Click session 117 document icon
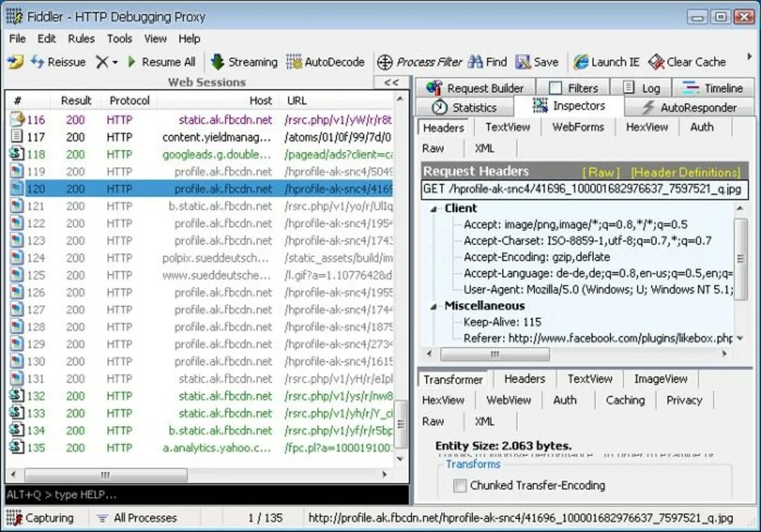Screen dimensions: 761x532 click(17, 137)
